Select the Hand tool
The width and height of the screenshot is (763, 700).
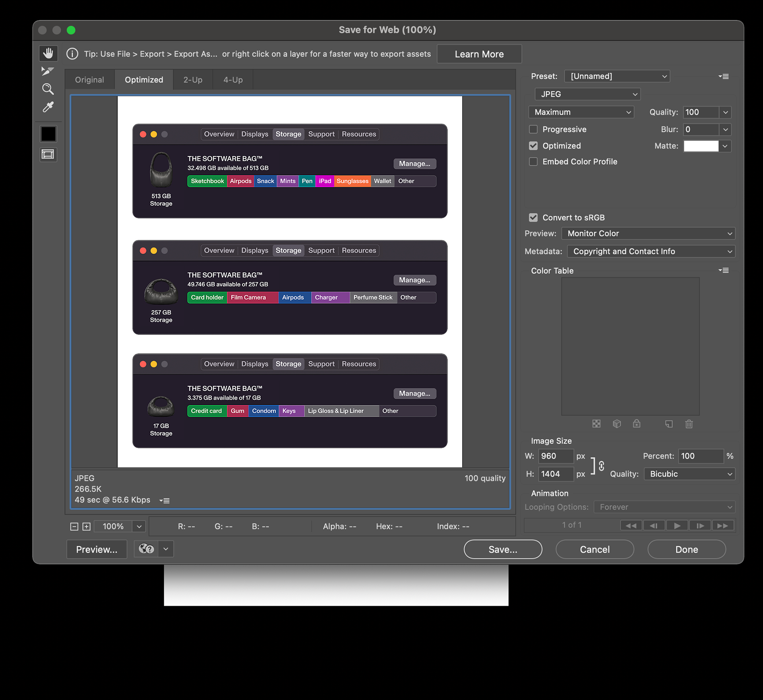point(48,53)
